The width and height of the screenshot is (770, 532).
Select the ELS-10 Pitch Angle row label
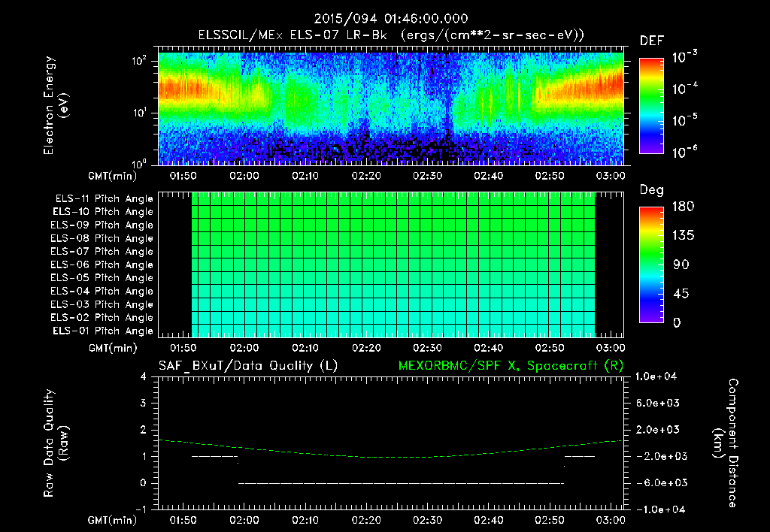coord(103,212)
